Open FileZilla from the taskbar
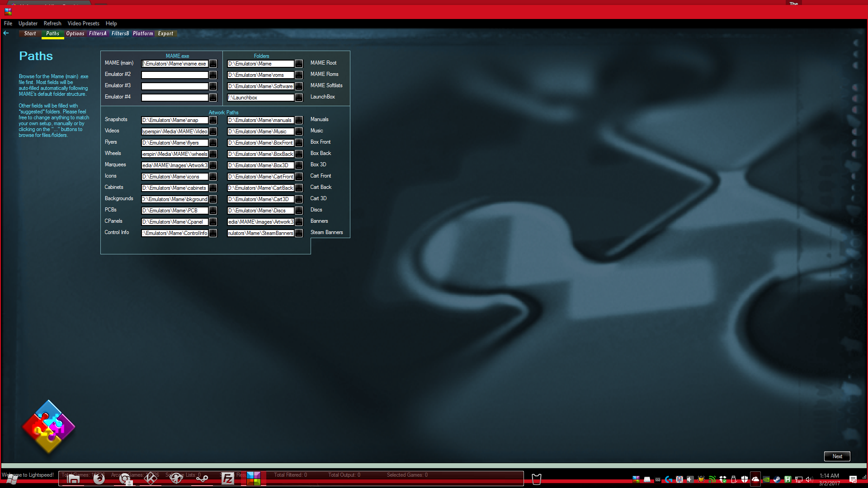Image resolution: width=868 pixels, height=488 pixels. 228,479
